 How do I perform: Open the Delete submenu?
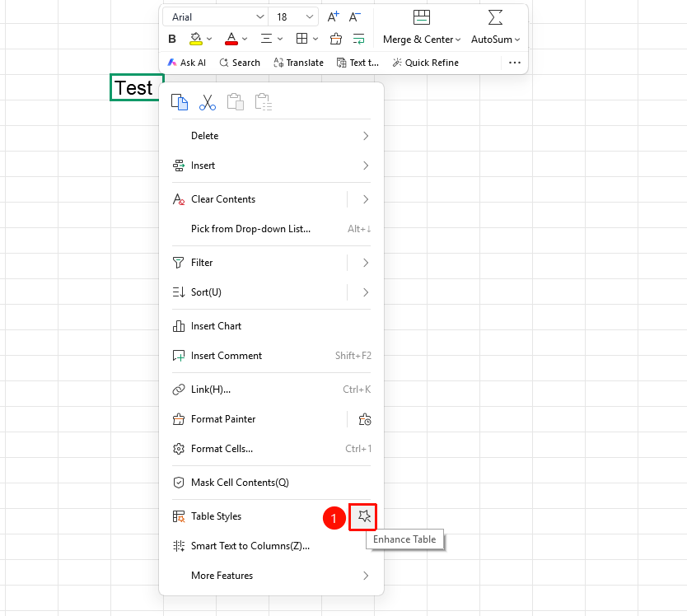271,136
